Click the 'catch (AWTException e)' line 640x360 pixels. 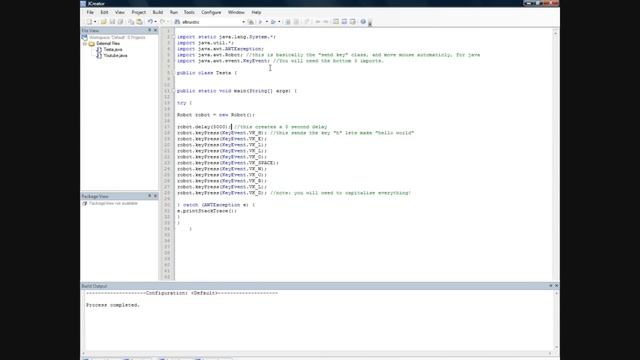[x=216, y=205]
